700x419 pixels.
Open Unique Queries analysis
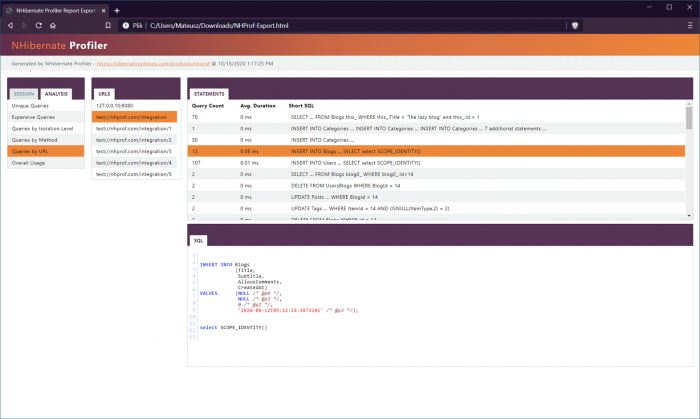[x=46, y=106]
